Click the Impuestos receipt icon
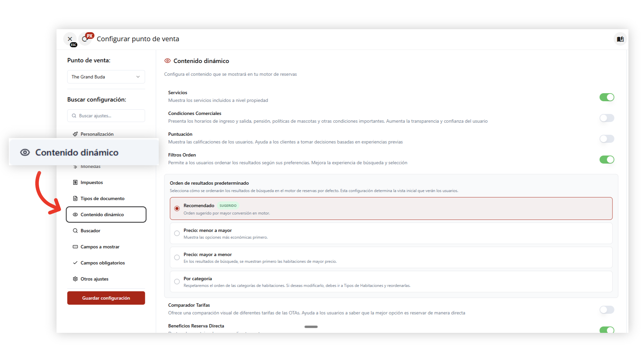The image size is (644, 362). pos(75,182)
